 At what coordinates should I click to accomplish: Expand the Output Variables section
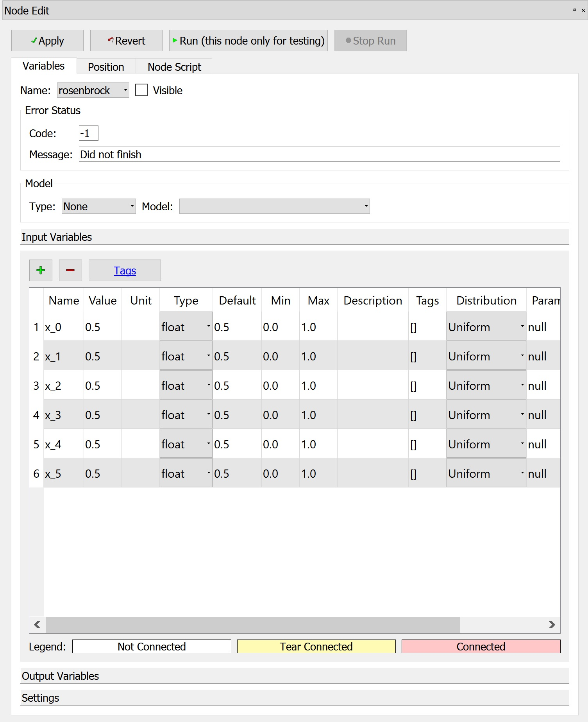(x=295, y=676)
